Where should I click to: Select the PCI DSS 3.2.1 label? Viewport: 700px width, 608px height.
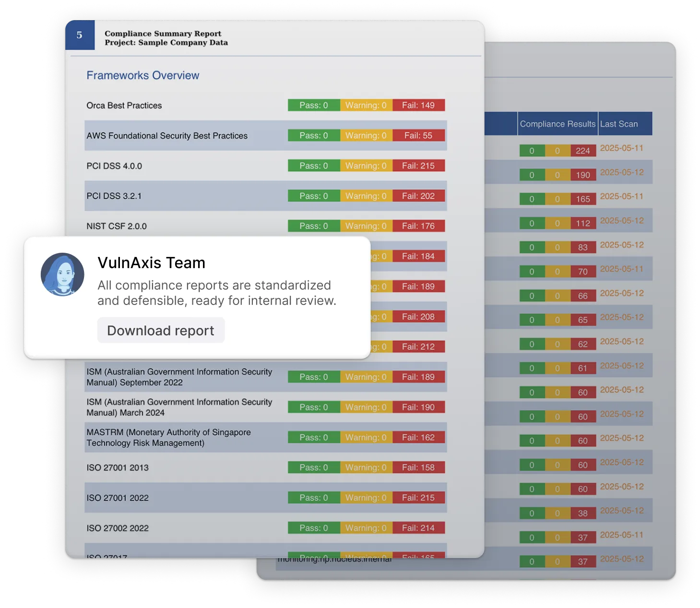point(114,196)
